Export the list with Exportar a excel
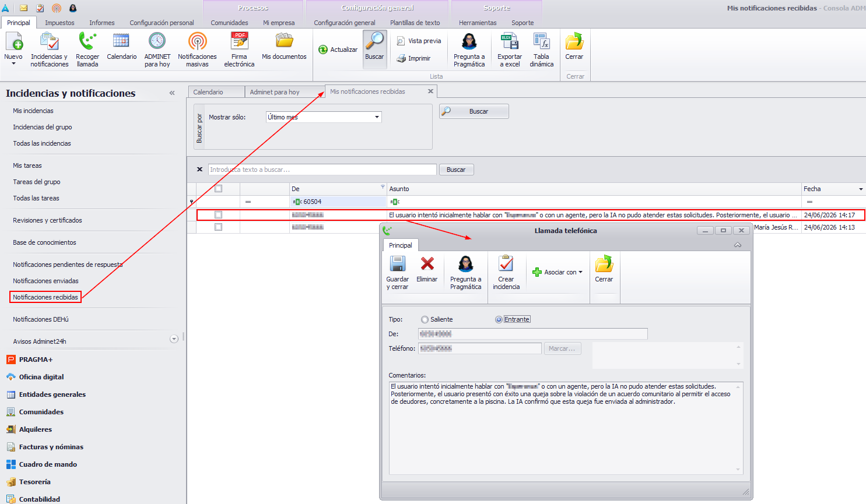 [x=509, y=49]
